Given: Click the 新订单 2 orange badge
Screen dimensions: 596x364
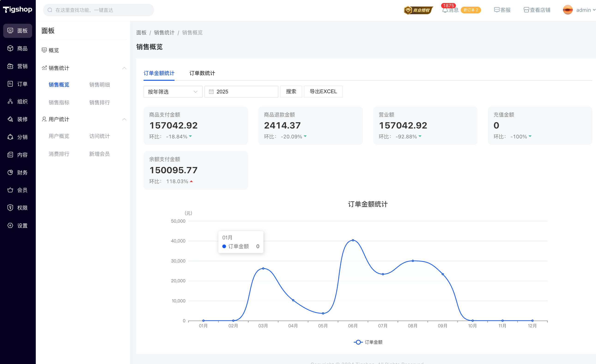Looking at the screenshot, I should (471, 10).
